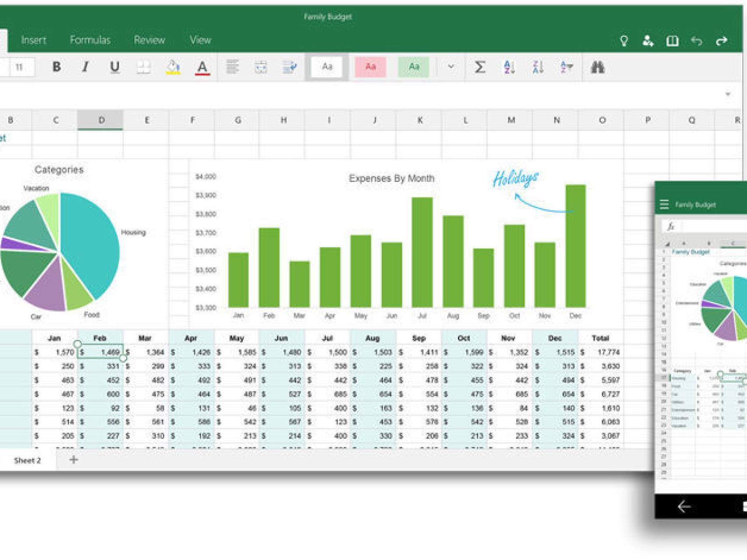This screenshot has width=747, height=560.
Task: Select the column D header
Action: [x=101, y=120]
